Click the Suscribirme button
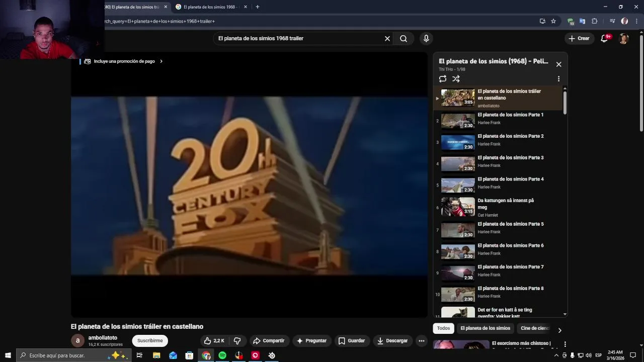Viewport: 644px width, 362px height. tap(150, 341)
